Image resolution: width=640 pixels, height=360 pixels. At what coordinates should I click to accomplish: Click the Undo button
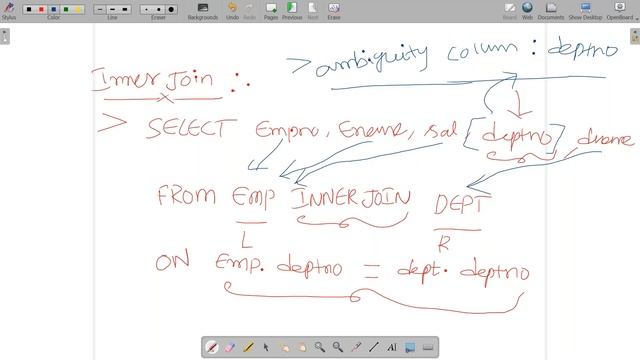(232, 11)
